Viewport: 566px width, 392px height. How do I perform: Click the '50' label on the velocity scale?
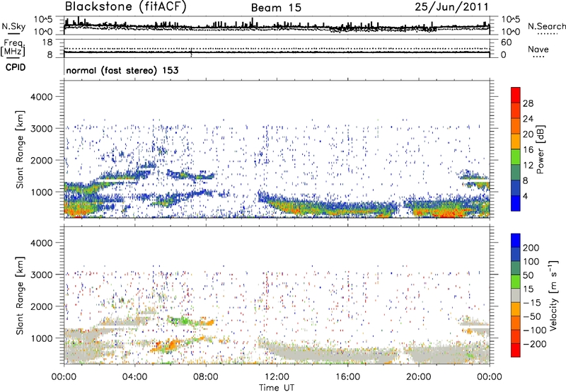(x=528, y=275)
